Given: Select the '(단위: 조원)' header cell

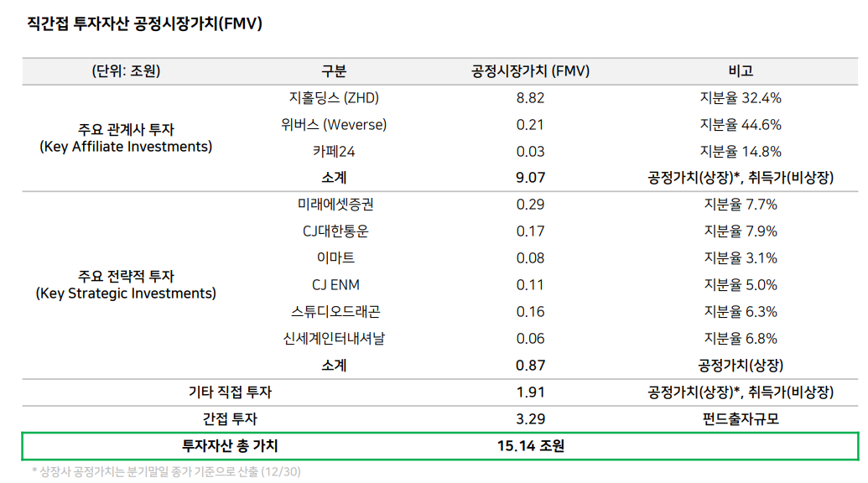Looking at the screenshot, I should click(126, 71).
